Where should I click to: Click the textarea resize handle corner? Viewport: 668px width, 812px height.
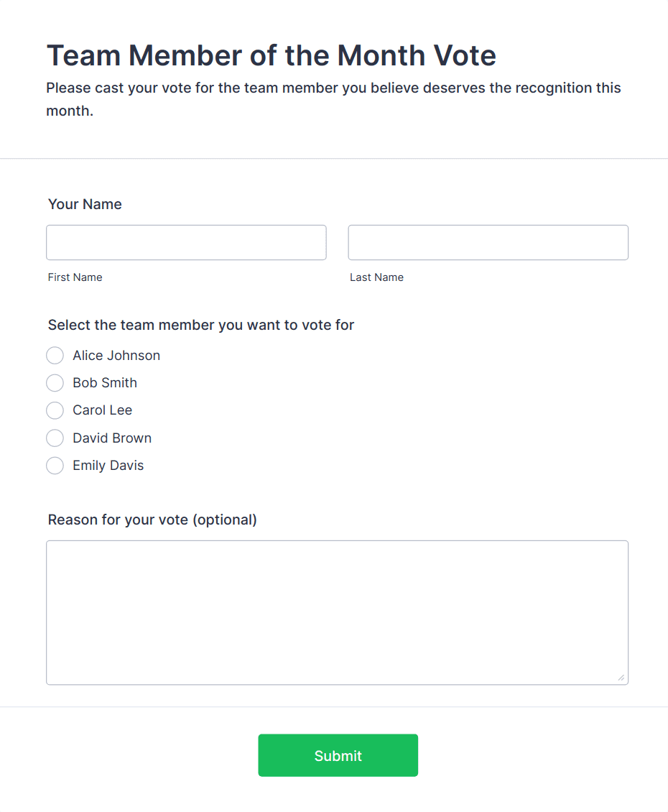point(621,677)
